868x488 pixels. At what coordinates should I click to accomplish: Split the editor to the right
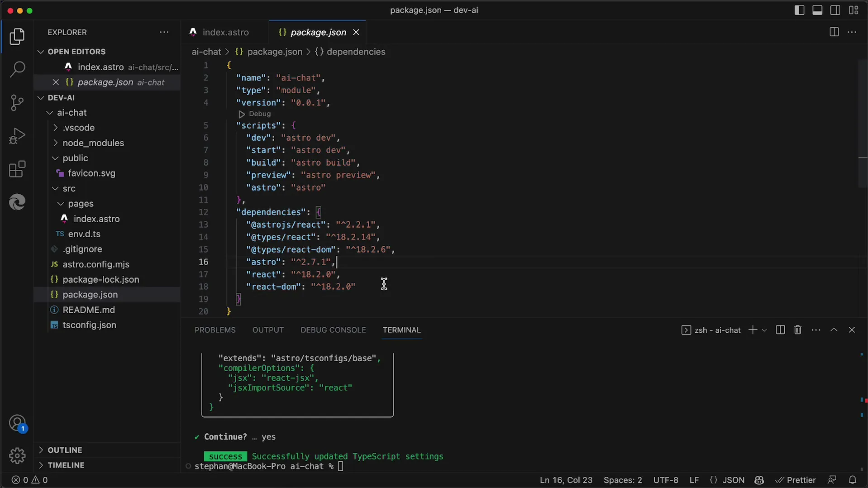click(834, 32)
